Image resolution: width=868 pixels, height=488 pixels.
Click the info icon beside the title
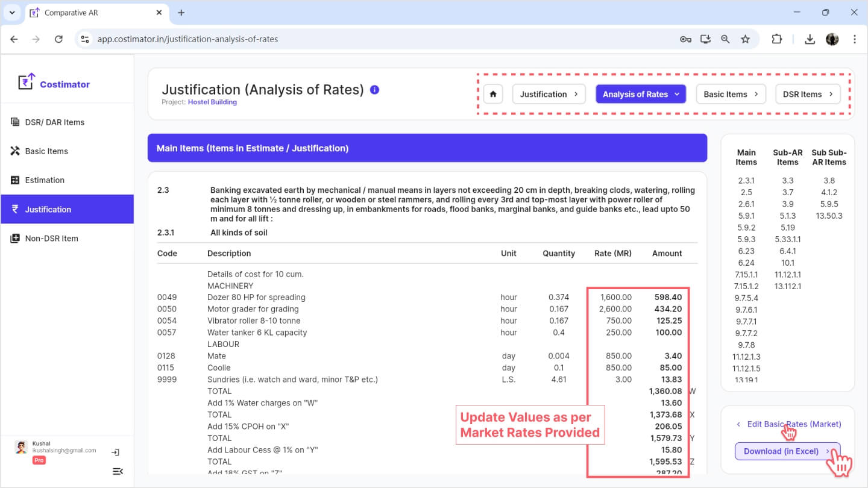(x=374, y=90)
